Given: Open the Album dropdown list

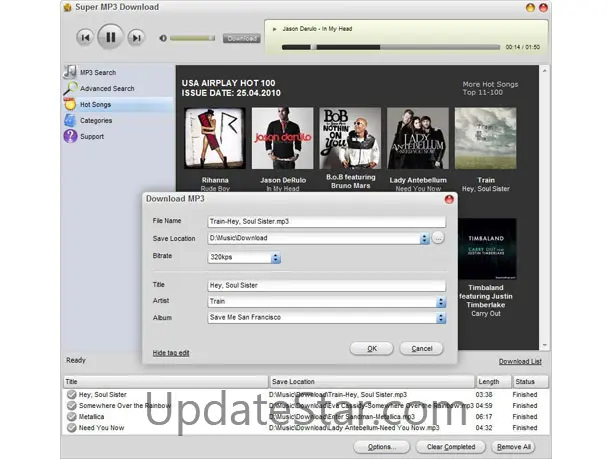Looking at the screenshot, I should pos(440,318).
